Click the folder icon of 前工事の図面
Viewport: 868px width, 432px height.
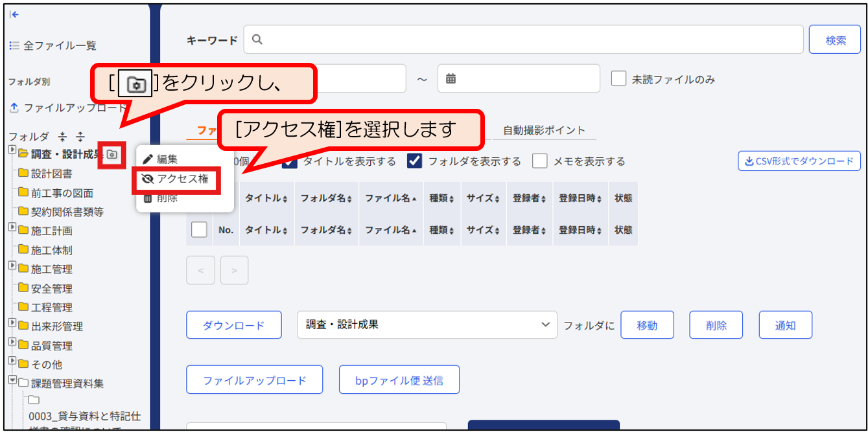(x=24, y=192)
